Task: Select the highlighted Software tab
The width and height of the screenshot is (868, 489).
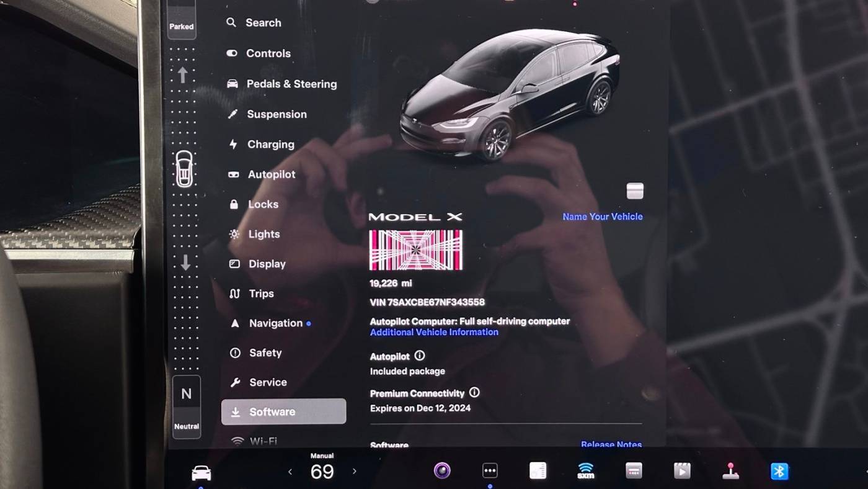Action: 283,411
